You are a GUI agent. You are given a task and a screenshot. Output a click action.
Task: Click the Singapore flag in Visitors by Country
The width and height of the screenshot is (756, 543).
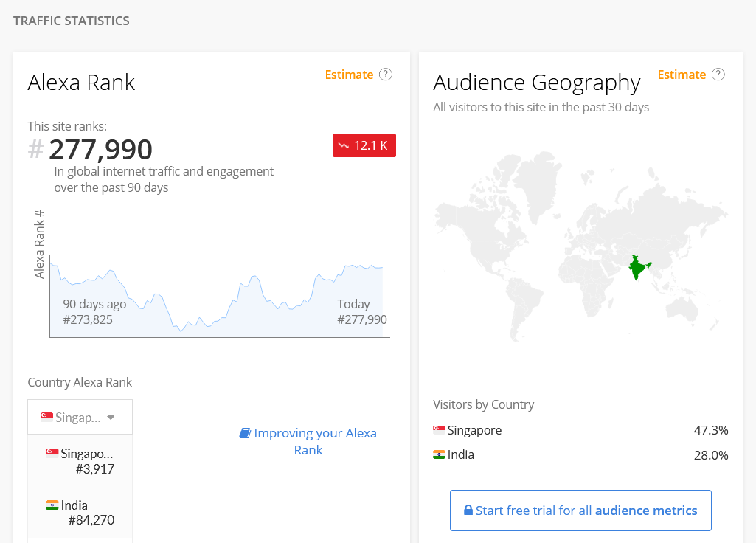tap(439, 430)
